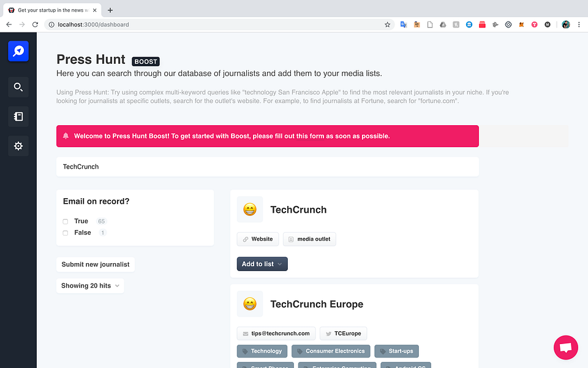Viewport: 588px width, 368px height.
Task: View site information icon in address bar
Action: point(51,25)
